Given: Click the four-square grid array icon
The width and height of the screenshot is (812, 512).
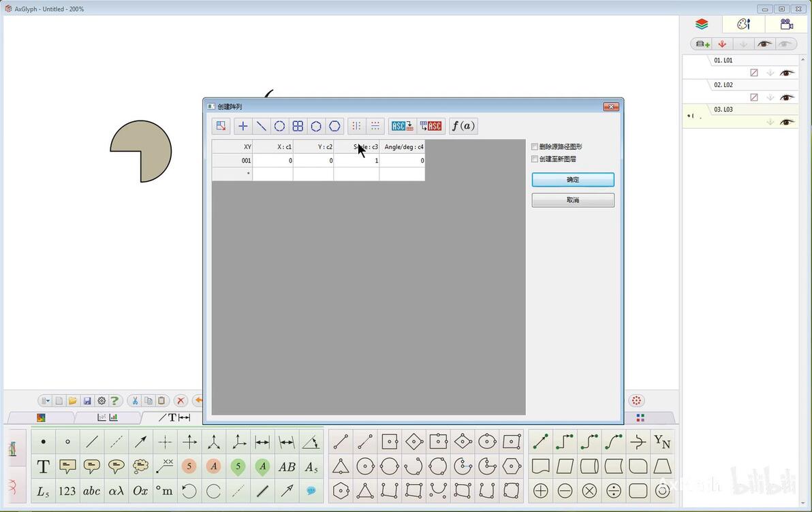Looking at the screenshot, I should [x=298, y=126].
